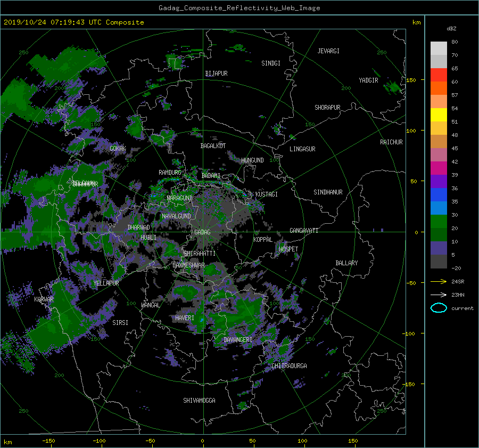Click the GANGAVATI city label
479x448 pixels.
pos(304,231)
